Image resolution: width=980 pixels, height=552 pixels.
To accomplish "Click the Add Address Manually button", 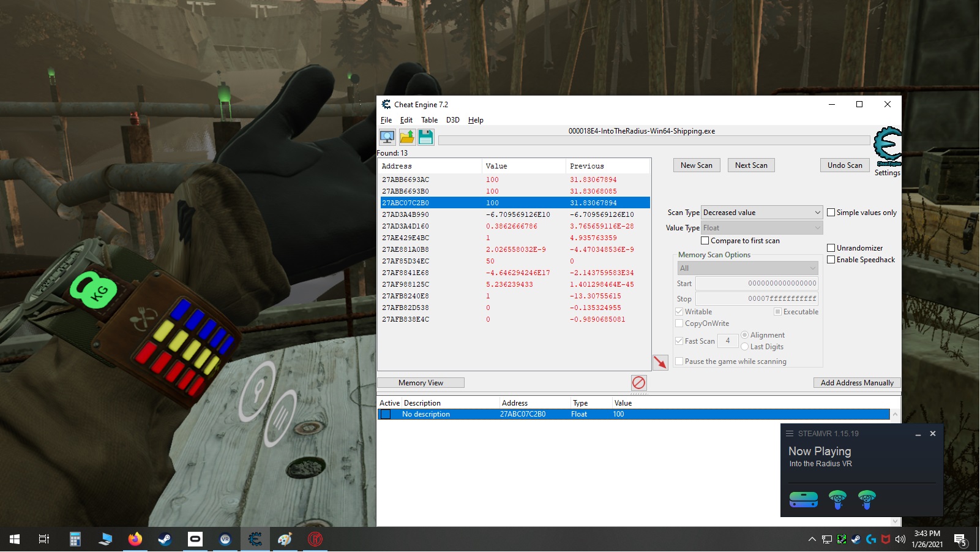I will (856, 383).
